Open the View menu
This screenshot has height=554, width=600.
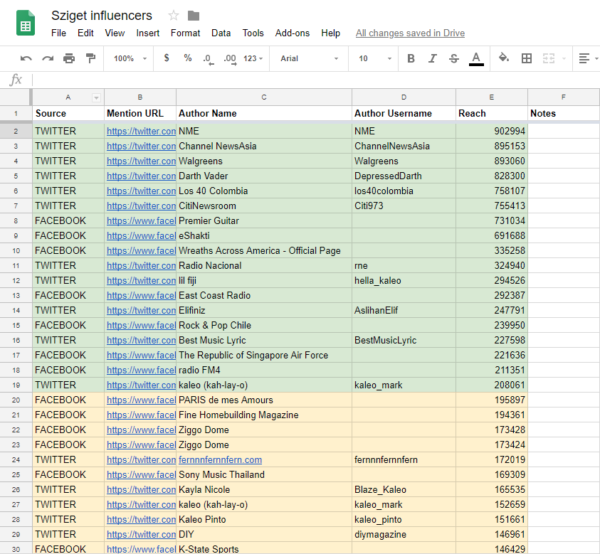click(x=115, y=33)
